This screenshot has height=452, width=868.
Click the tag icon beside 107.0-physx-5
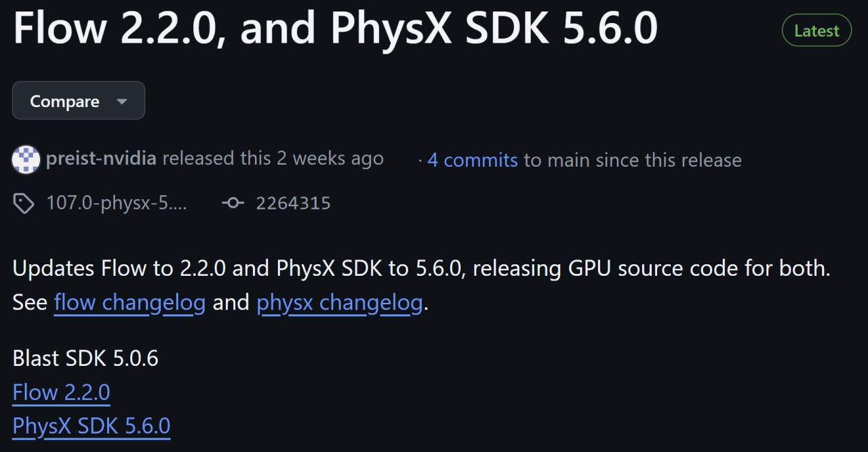(x=24, y=203)
